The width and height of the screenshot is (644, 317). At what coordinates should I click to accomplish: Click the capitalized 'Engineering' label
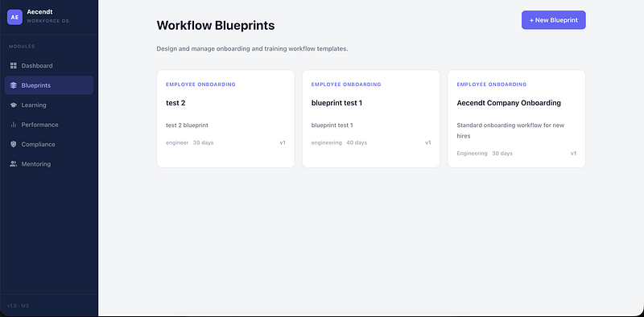[x=472, y=154]
